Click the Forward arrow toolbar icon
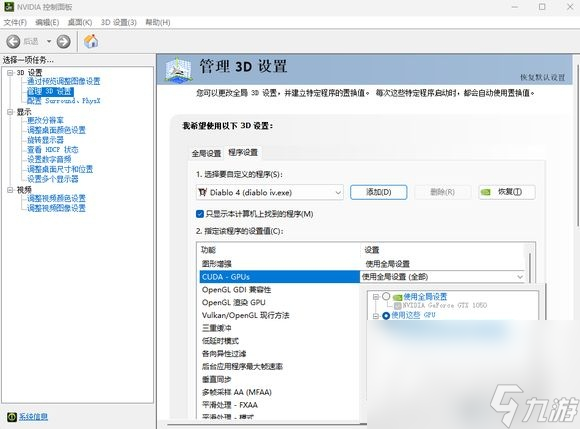Viewport: 580px width, 429px height. pyautogui.click(x=63, y=41)
